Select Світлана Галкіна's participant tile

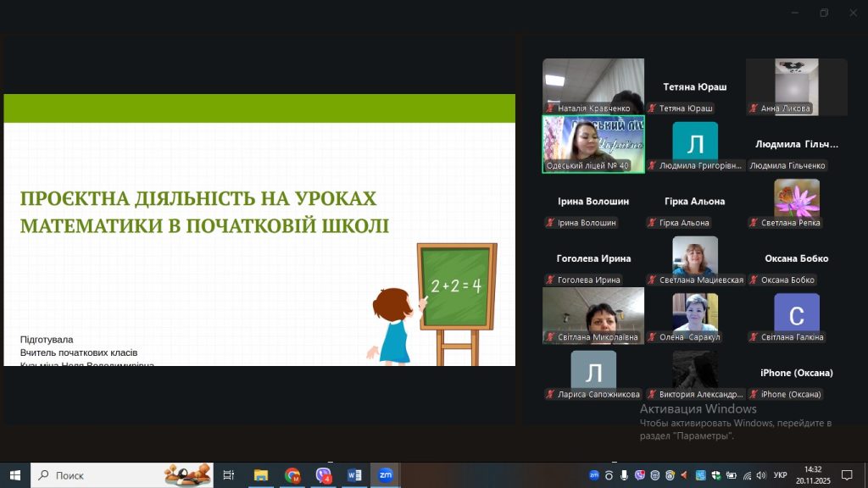(797, 316)
